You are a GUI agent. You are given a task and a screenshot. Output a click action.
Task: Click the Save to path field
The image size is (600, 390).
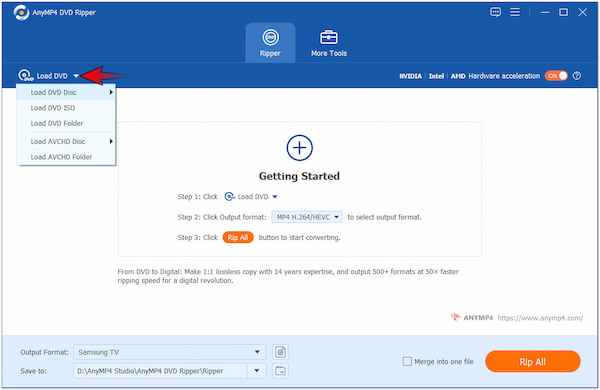coord(160,371)
